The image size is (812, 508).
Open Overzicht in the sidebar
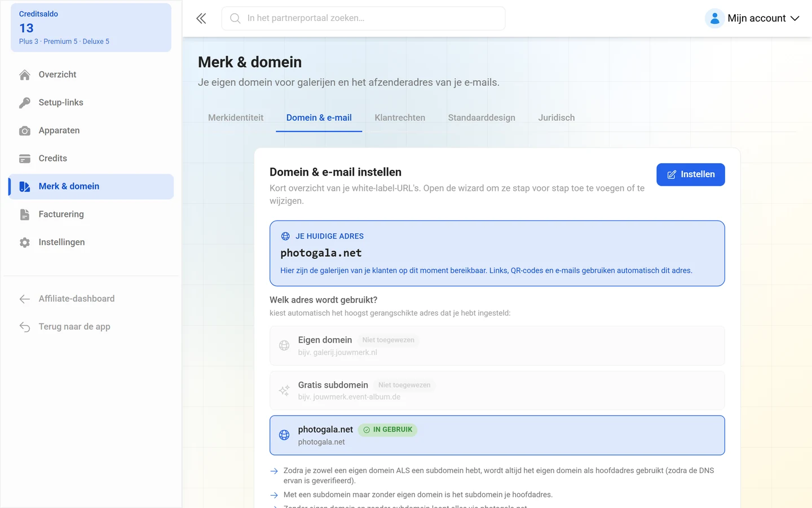pyautogui.click(x=91, y=75)
